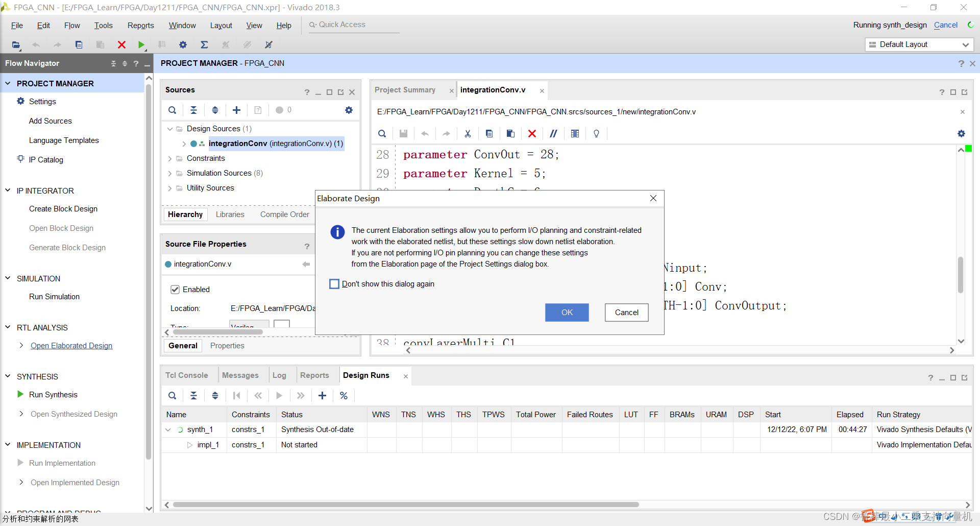Open the Window menu
This screenshot has height=526, width=980.
tap(182, 26)
